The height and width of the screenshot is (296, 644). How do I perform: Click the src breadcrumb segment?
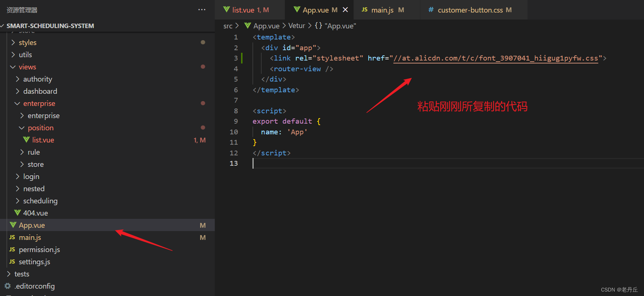(228, 26)
